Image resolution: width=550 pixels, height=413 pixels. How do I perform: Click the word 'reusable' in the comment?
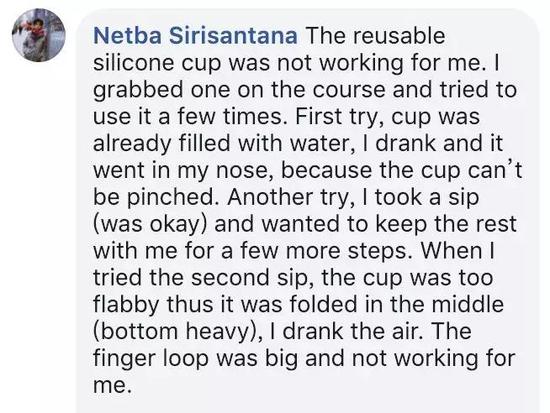pos(398,36)
